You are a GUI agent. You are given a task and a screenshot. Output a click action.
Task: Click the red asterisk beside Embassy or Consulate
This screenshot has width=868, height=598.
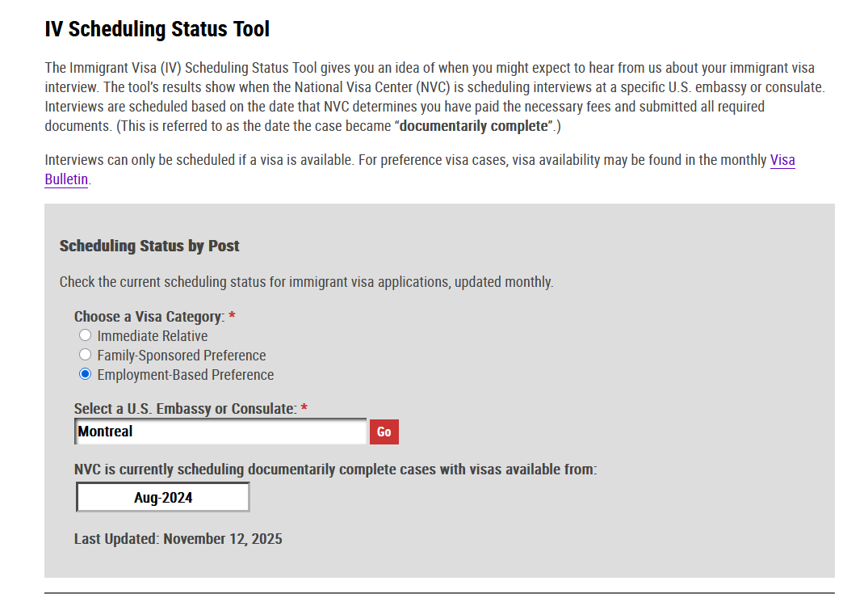[x=304, y=409]
